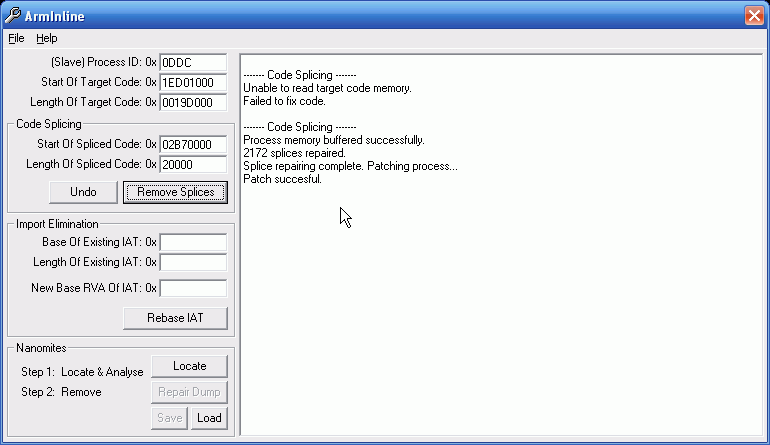Click the '2172 splices repaired.' log line
770x445 pixels.
pos(294,153)
